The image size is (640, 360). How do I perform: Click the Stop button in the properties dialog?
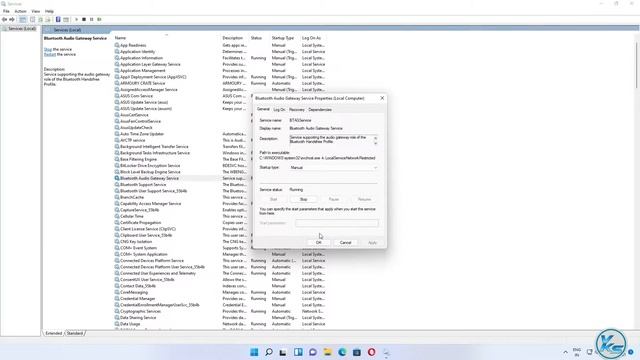point(304,199)
